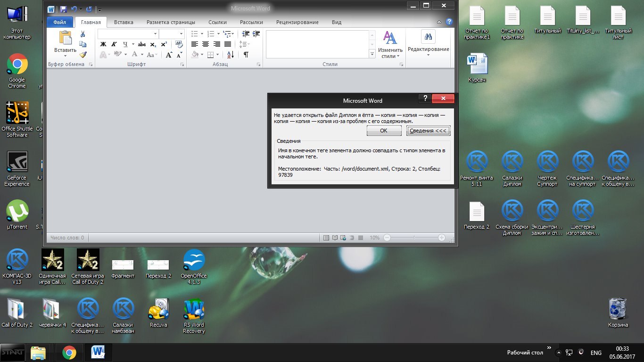This screenshot has height=362, width=644.
Task: Activate the Format Painter brush
Action: [83, 55]
